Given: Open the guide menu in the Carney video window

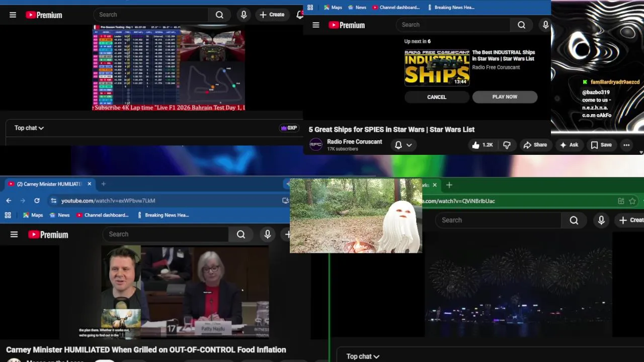Looking at the screenshot, I should pyautogui.click(x=14, y=234).
